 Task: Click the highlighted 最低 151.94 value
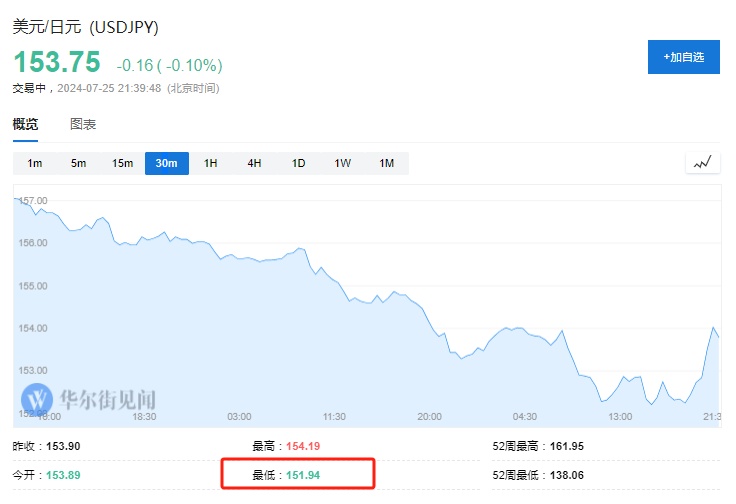(x=300, y=474)
